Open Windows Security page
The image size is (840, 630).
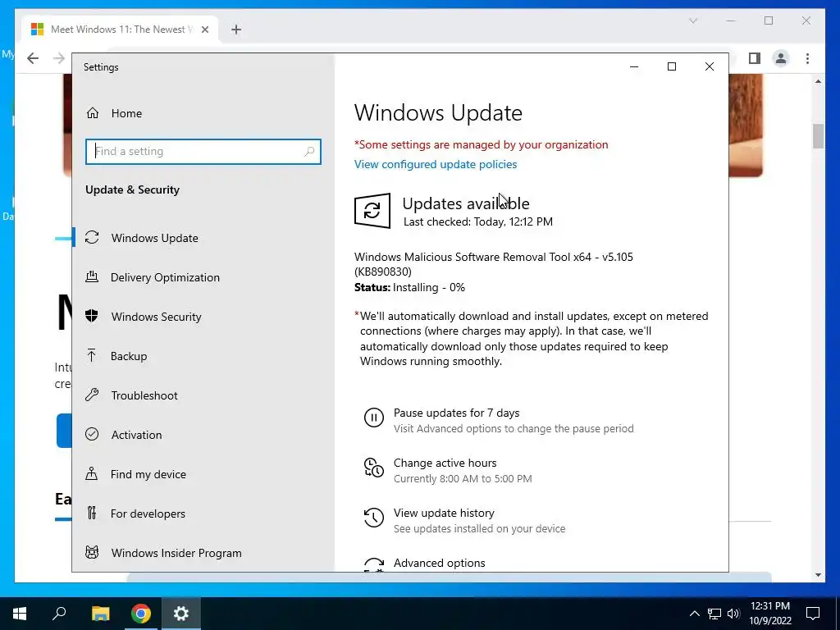click(x=156, y=317)
